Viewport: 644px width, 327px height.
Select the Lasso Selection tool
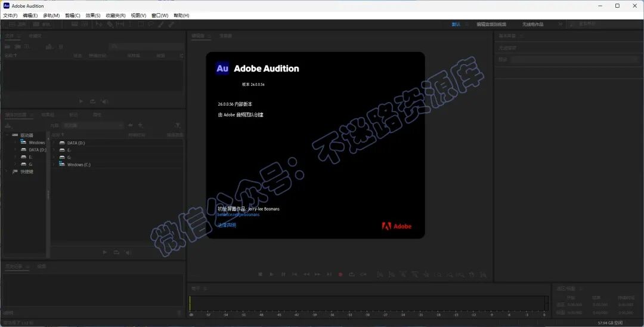[150, 24]
